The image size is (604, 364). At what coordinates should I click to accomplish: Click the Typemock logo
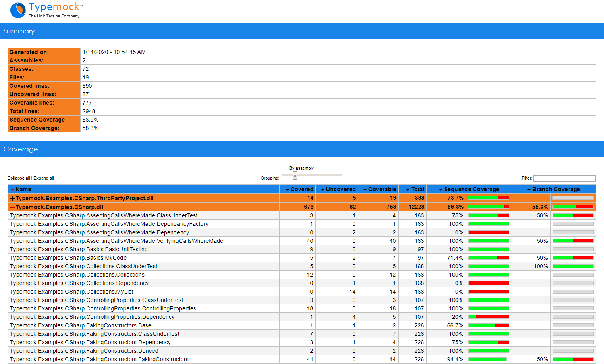[x=46, y=10]
